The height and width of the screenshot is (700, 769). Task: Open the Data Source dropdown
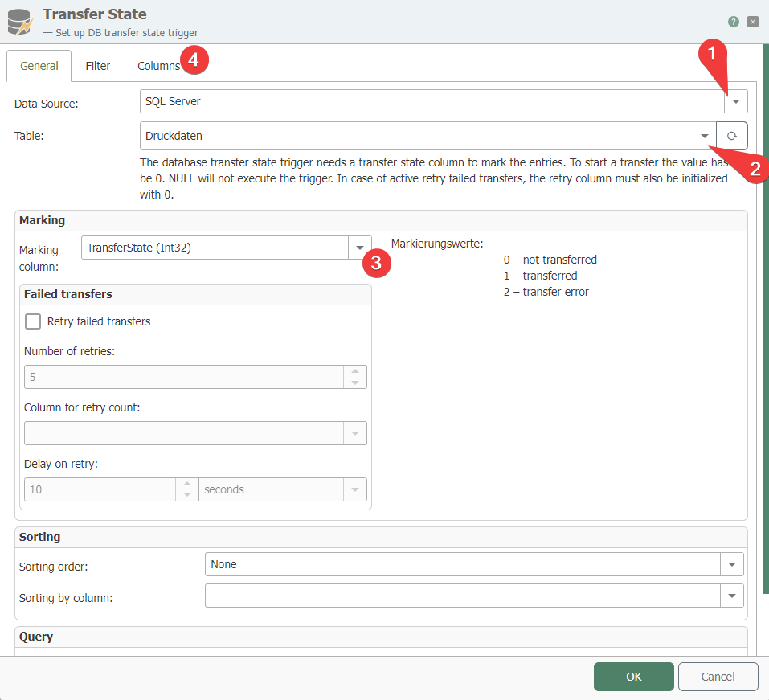click(x=735, y=101)
